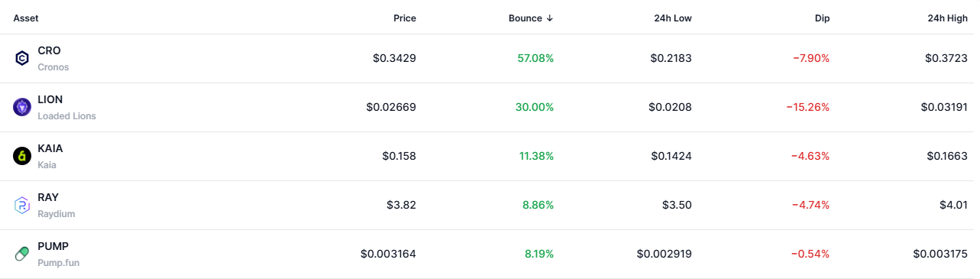Sort table by Bounce column

click(531, 18)
